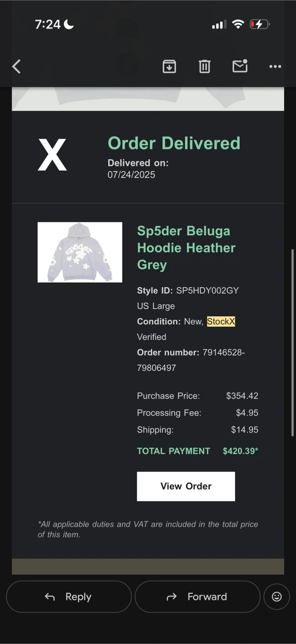The image size is (296, 644).
Task: Mark email as unread
Action: pos(240,66)
